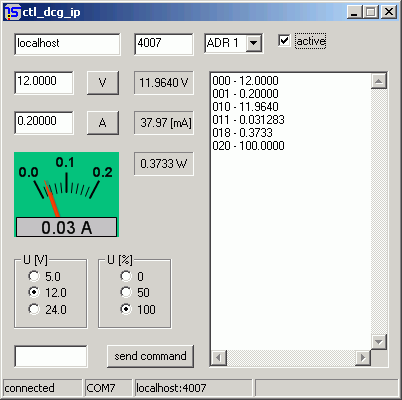Image resolution: width=402 pixels, height=400 pixels.
Task: Click the horizontal scroll left arrow
Action: pos(219,358)
